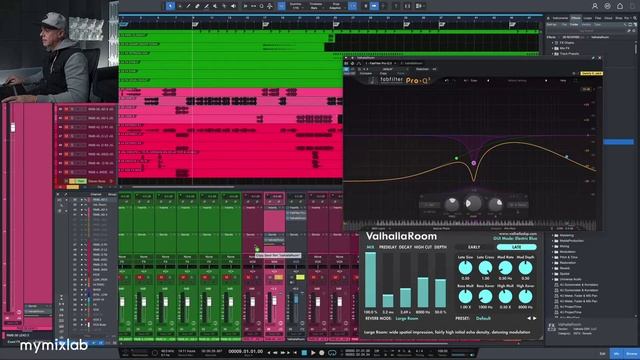Expand the Pitch & Time folder in browser
640x360 pixels.
pos(553,258)
